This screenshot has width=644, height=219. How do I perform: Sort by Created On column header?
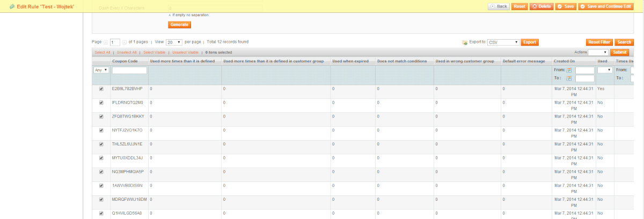(564, 61)
